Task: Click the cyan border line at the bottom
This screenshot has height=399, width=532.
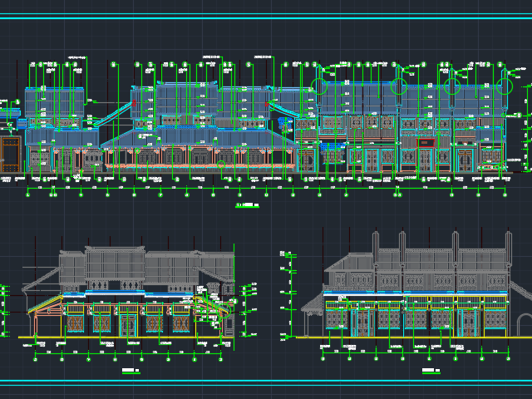Action: pyautogui.click(x=266, y=382)
